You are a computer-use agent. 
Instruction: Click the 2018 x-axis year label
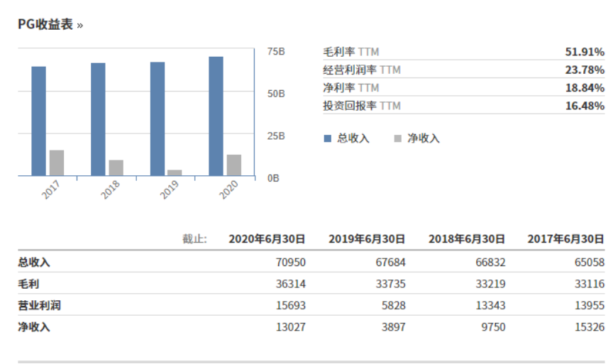click(x=110, y=189)
